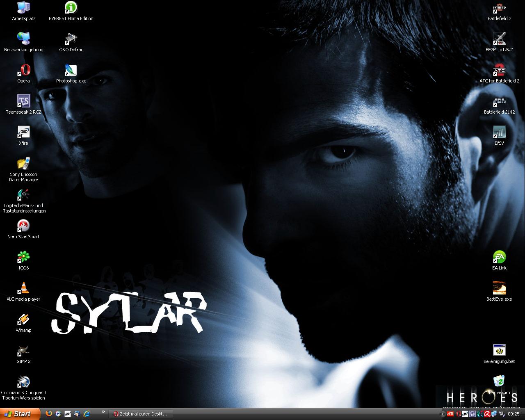Click the Xfire system tray icon
Screen dimensions: 525x420
tap(465, 414)
